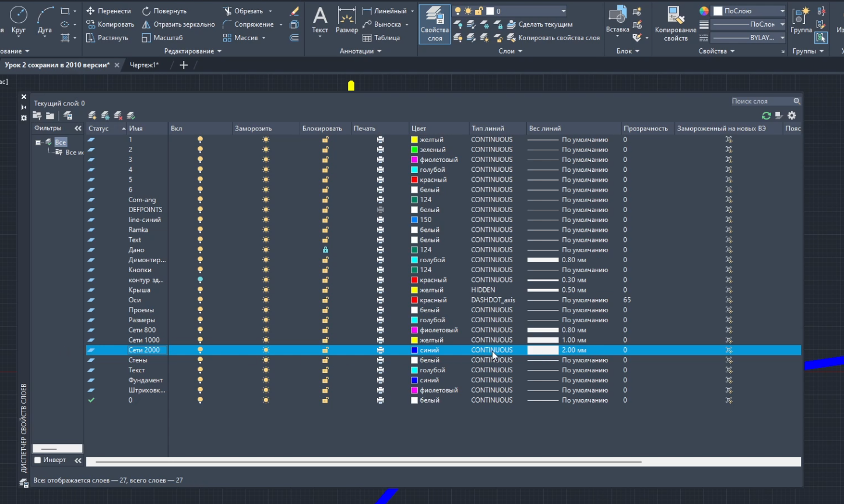Viewport: 844px width, 504px height.
Task: Click the blue color swatch of Сети 2000
Action: 414,350
